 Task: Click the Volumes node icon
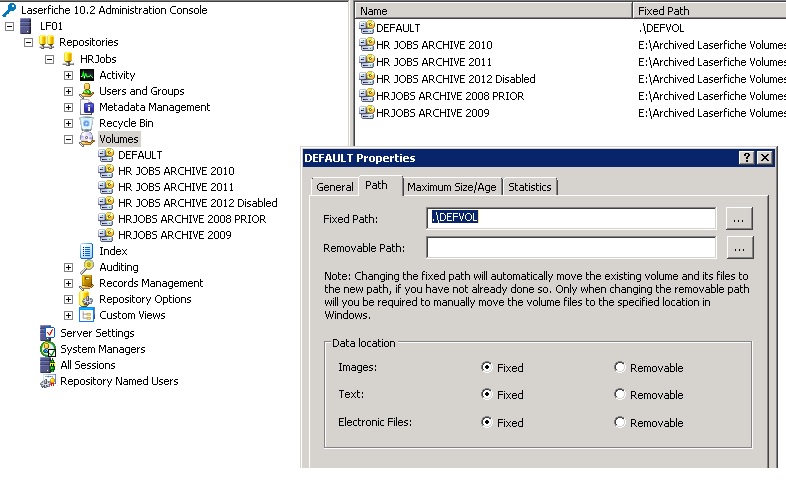pyautogui.click(x=87, y=139)
